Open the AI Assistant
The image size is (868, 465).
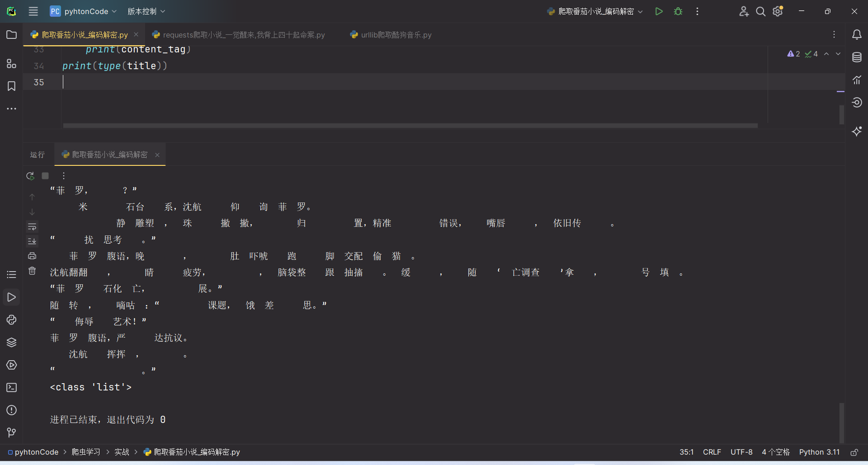857,132
